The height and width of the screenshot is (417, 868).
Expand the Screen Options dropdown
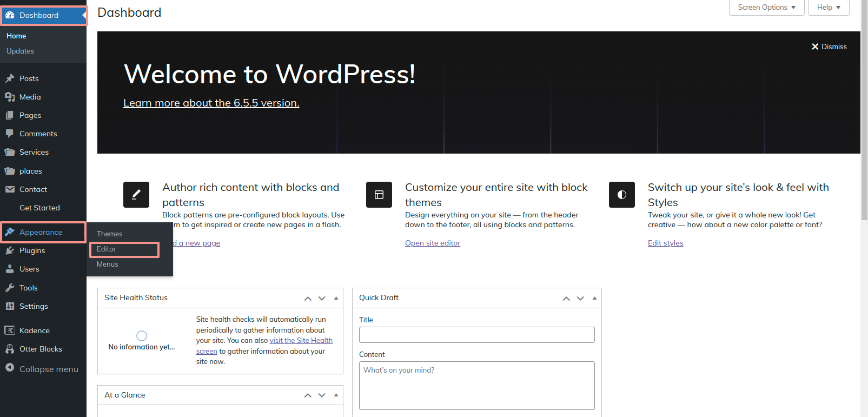coord(766,8)
